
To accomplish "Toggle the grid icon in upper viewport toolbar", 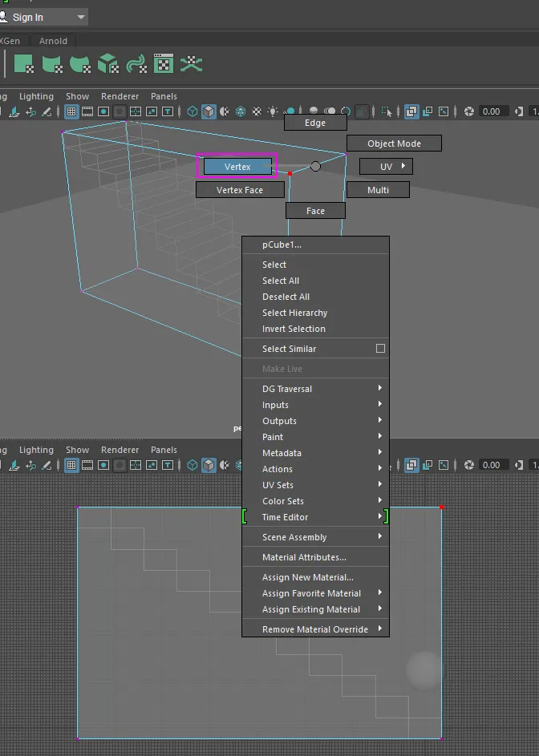I will coord(71,112).
